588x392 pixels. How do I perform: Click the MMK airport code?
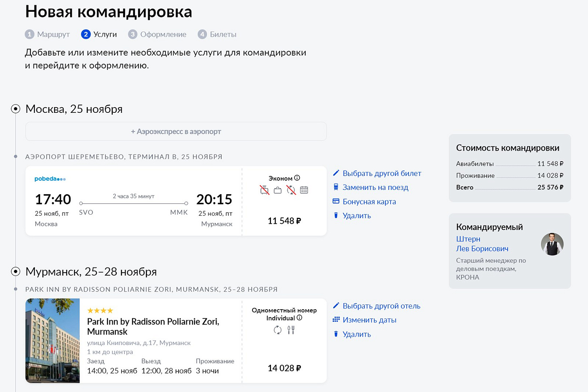(x=179, y=213)
